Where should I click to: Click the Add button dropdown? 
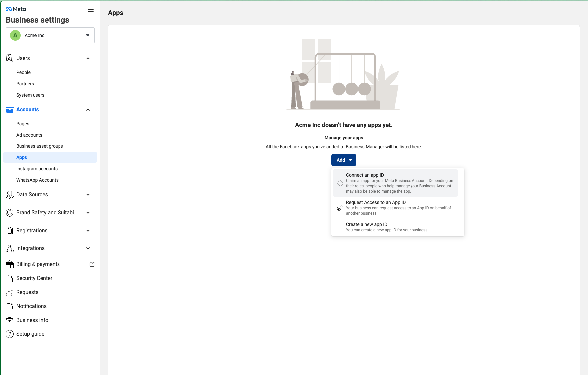344,160
